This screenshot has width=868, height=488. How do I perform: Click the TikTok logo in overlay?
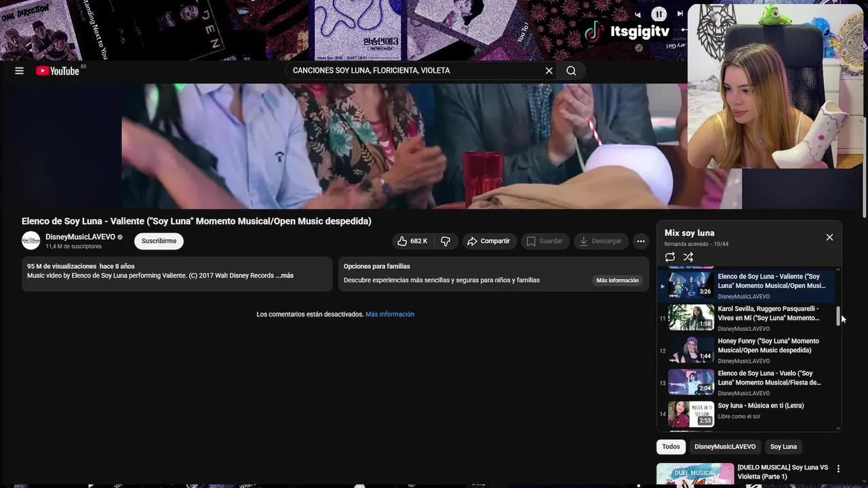point(594,32)
